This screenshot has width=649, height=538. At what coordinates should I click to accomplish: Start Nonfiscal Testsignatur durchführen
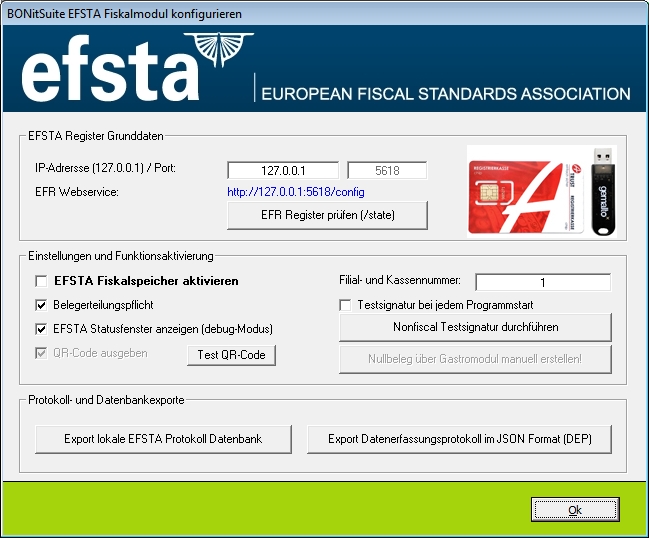[475, 327]
